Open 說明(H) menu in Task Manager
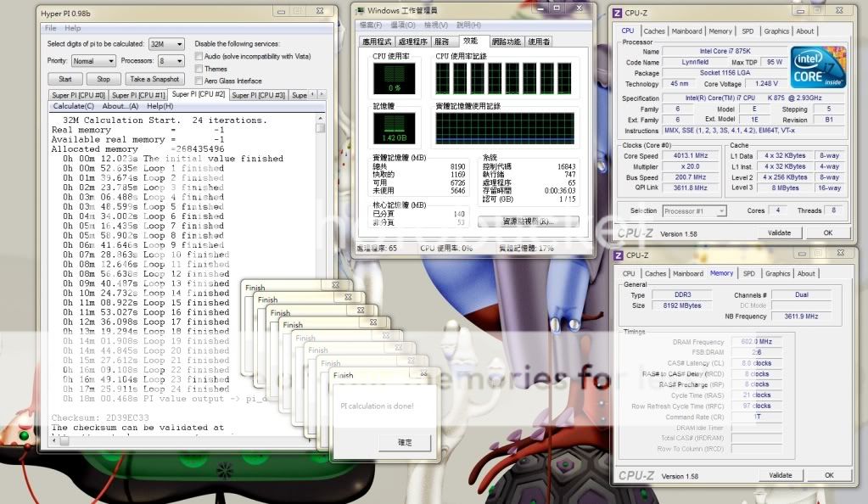Image resolution: width=868 pixels, height=504 pixels. [468, 25]
